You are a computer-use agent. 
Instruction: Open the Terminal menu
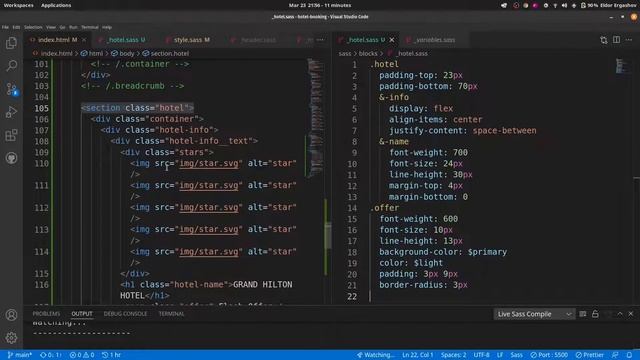click(90, 27)
